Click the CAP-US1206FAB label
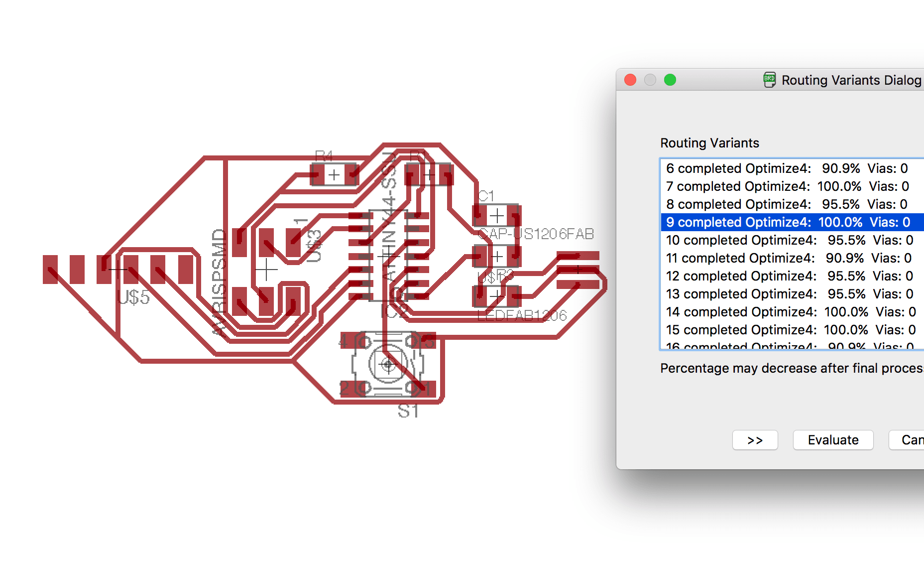924x567 pixels. pos(536,234)
